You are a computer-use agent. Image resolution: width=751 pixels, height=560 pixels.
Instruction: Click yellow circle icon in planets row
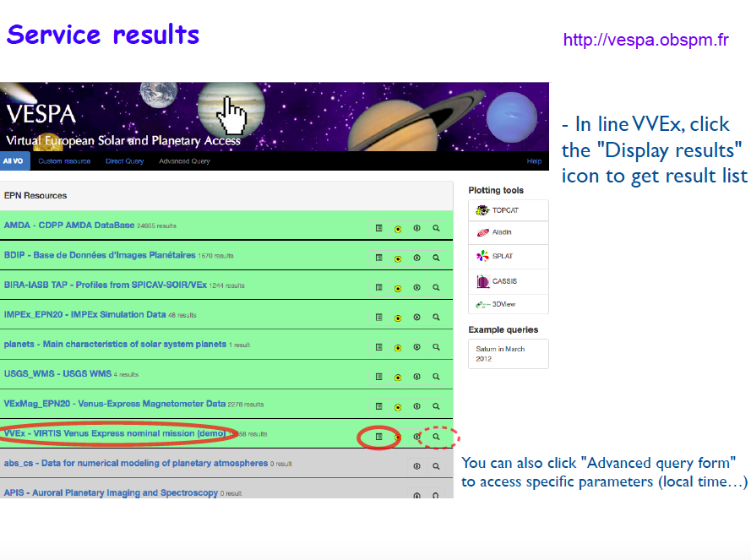click(398, 348)
